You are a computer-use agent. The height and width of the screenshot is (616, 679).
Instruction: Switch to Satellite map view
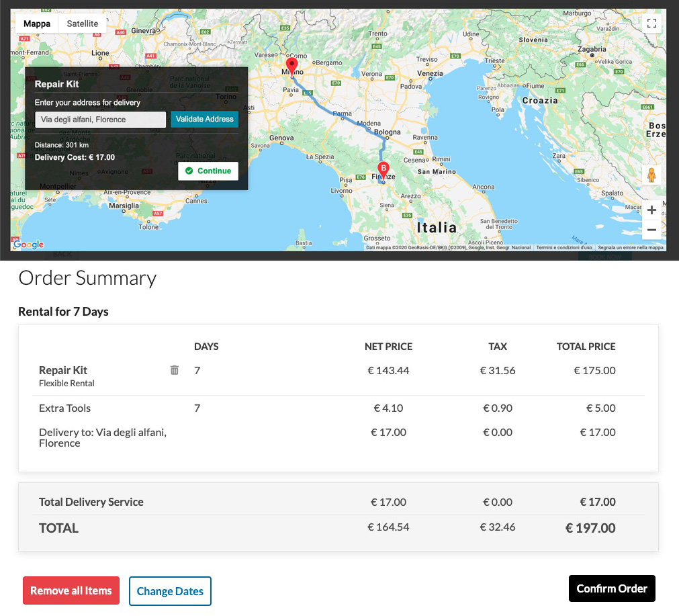(82, 24)
